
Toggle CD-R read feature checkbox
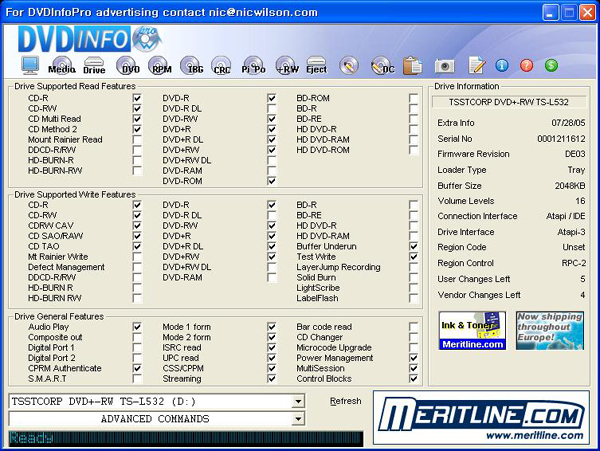point(137,98)
